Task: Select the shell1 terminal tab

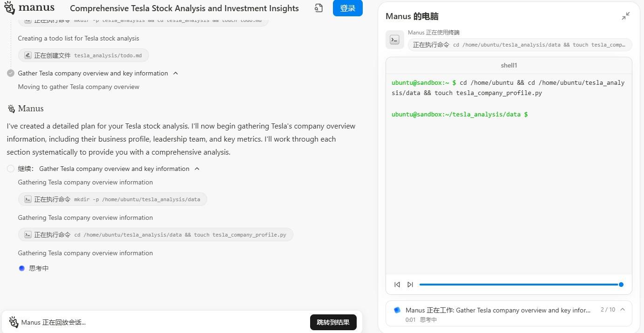Action: click(508, 66)
